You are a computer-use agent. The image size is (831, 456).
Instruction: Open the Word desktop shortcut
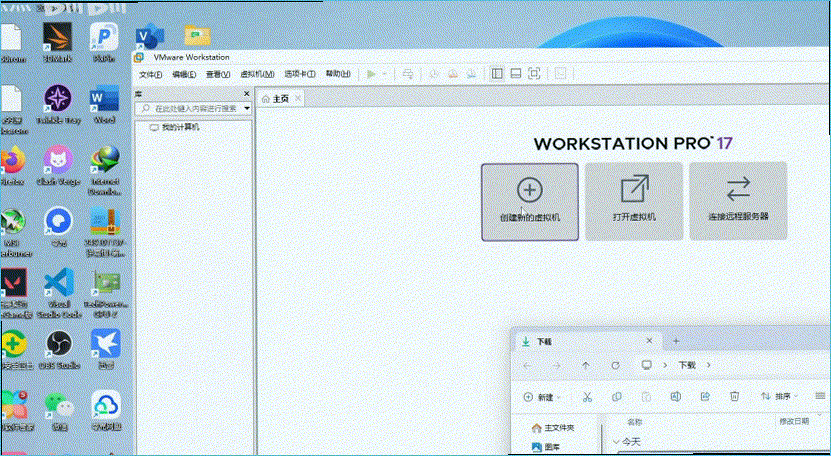tap(104, 104)
